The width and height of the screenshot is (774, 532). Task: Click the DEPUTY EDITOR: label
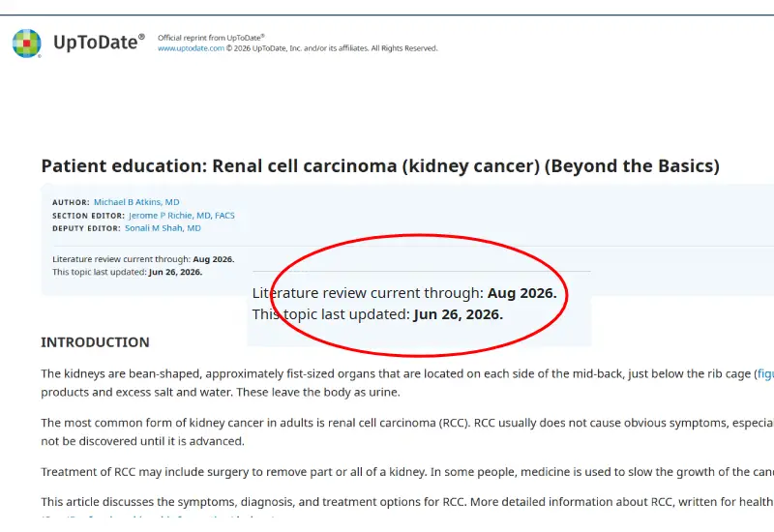pos(86,229)
